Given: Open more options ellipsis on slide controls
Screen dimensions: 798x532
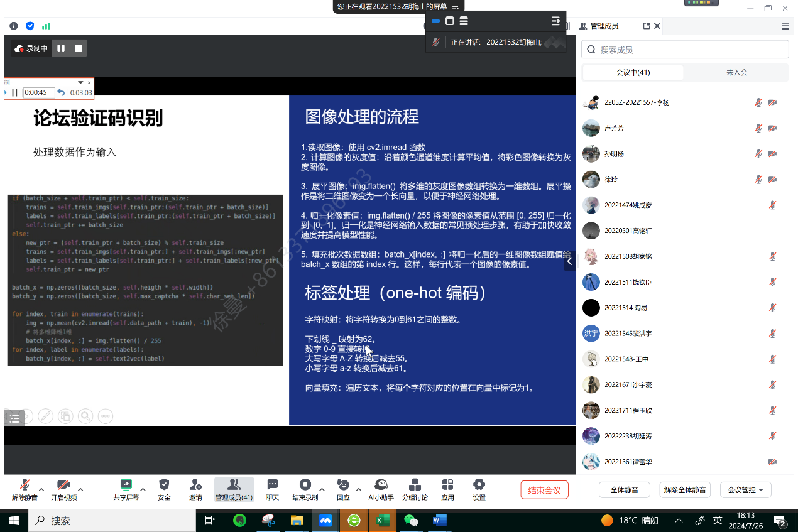Looking at the screenshot, I should click(x=106, y=416).
